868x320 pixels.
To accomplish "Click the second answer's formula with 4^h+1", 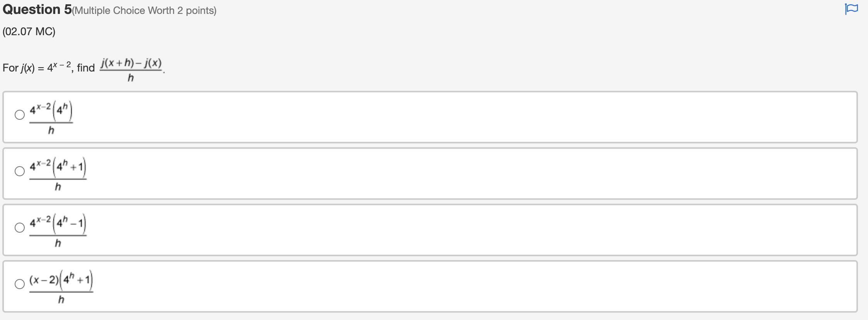I will [x=58, y=174].
